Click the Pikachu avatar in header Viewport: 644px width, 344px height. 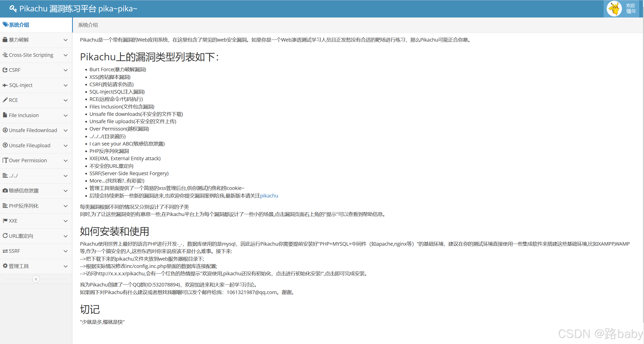click(x=614, y=9)
